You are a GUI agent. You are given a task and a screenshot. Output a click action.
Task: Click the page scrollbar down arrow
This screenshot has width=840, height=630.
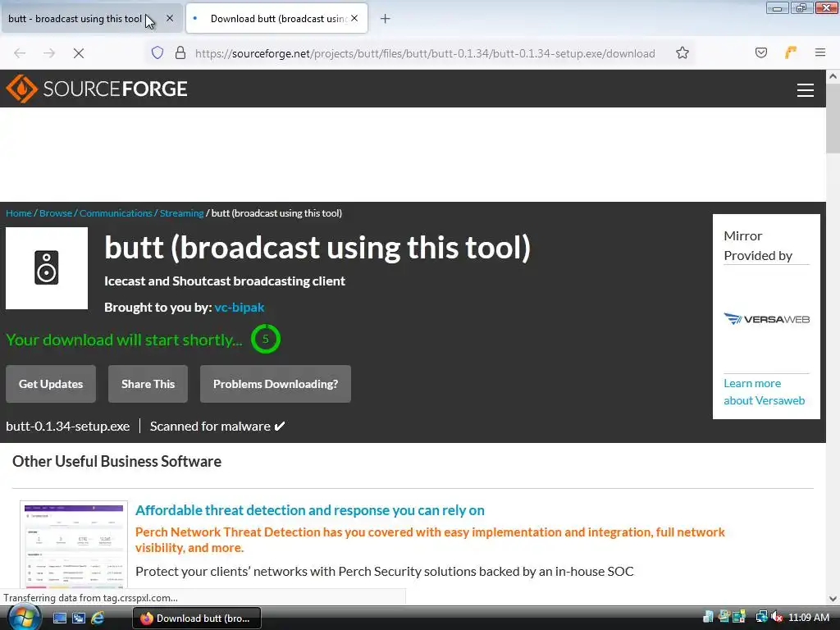pos(833,598)
